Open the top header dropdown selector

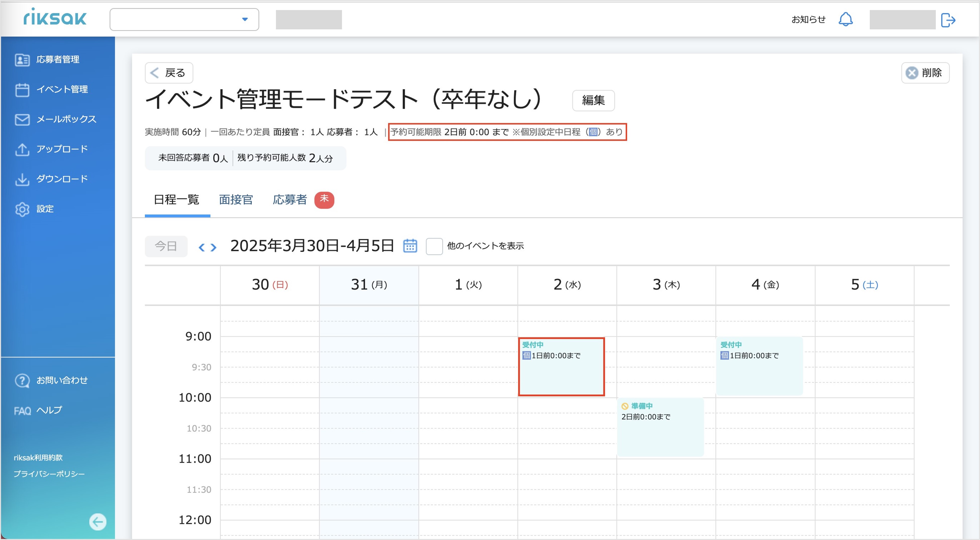[184, 19]
